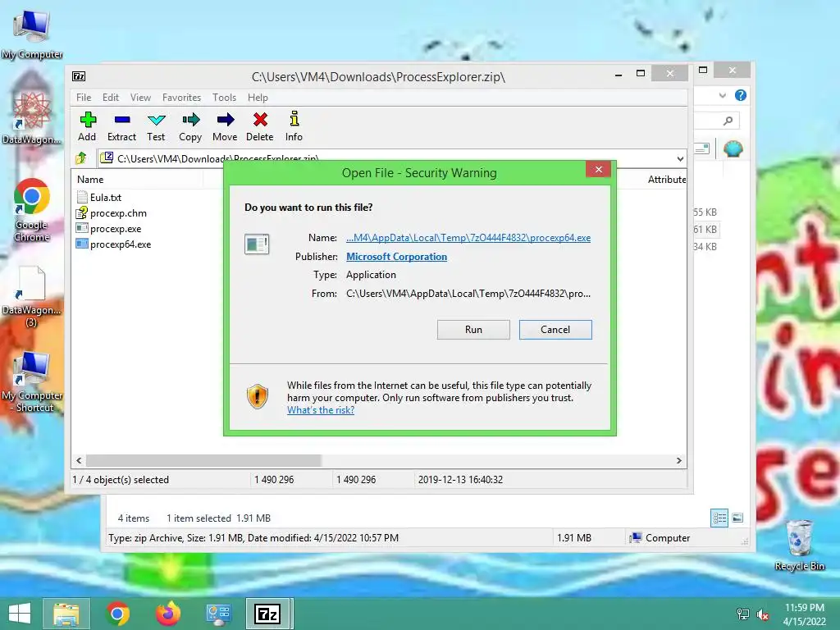Click the 7-Zip taskbar button

[268, 614]
